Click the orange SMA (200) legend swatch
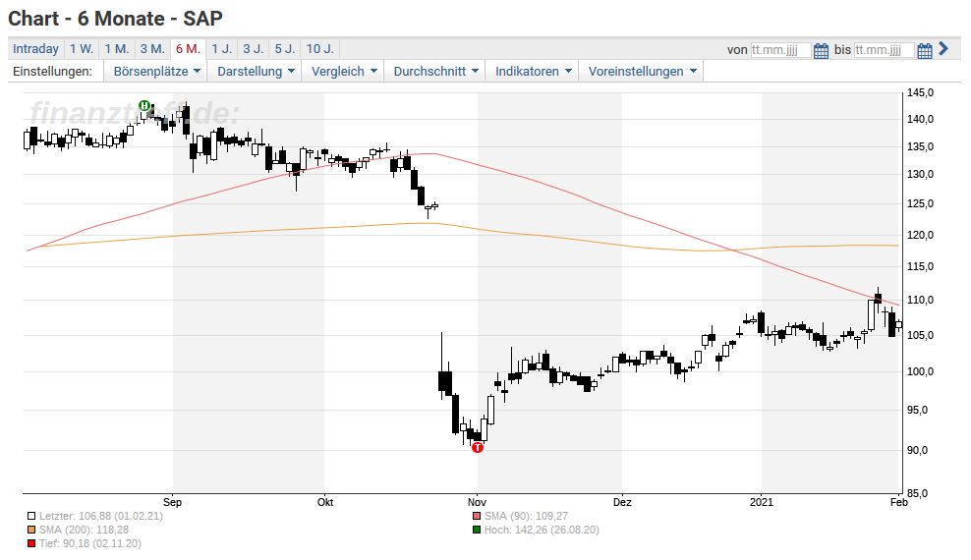 point(31,530)
